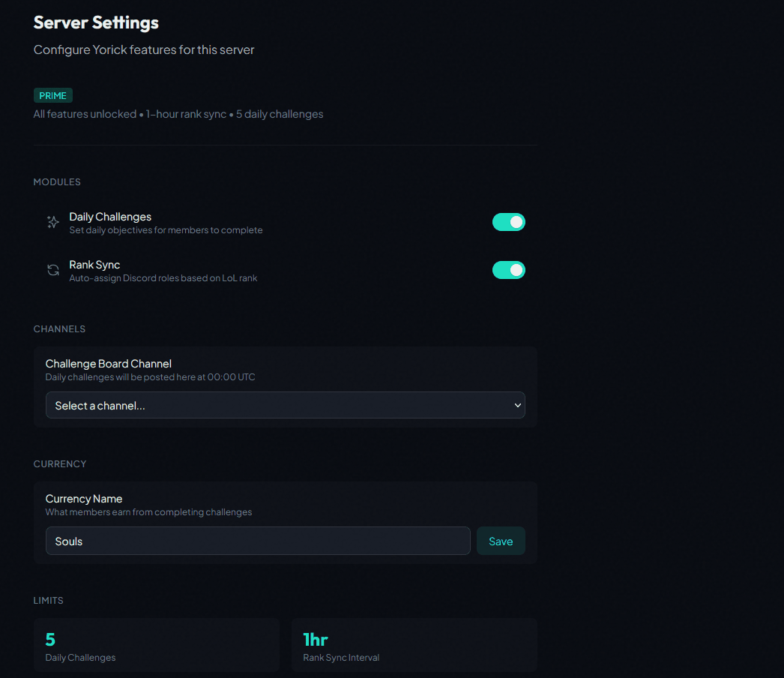Click the 1hr Rank Sync Interval card
Viewport: 784px width, 678px height.
point(414,646)
